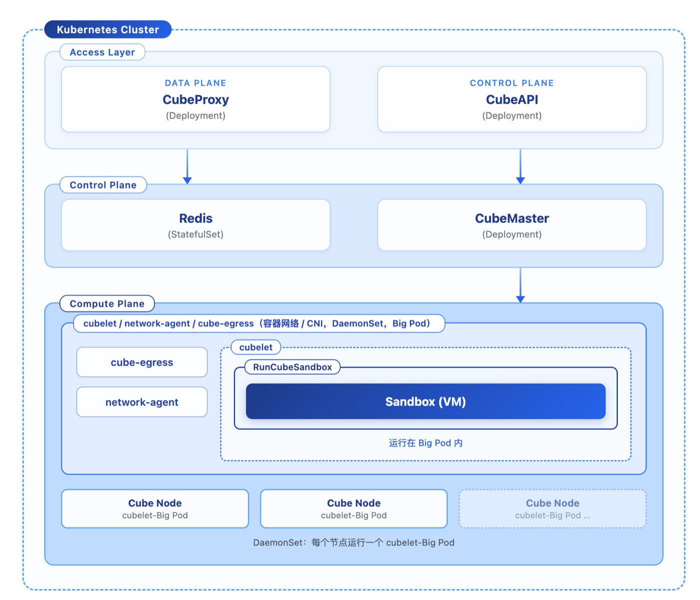The height and width of the screenshot is (600, 700).
Task: Click the "运行在 Big Pod 内" caption
Action: (x=425, y=443)
